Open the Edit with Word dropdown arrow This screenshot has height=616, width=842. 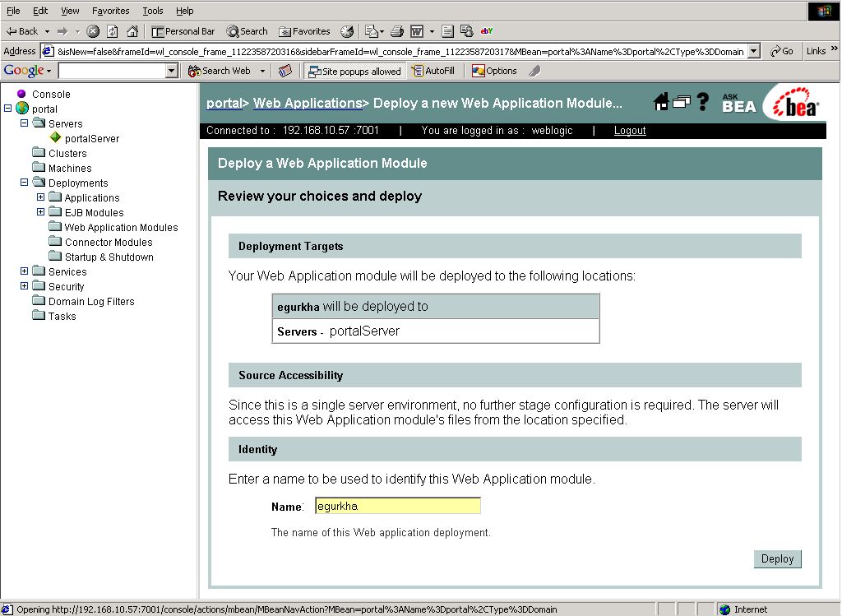coord(432,31)
